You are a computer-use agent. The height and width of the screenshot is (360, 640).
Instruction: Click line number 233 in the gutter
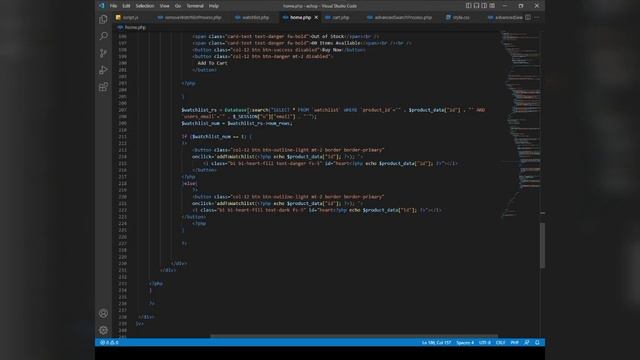(122, 283)
